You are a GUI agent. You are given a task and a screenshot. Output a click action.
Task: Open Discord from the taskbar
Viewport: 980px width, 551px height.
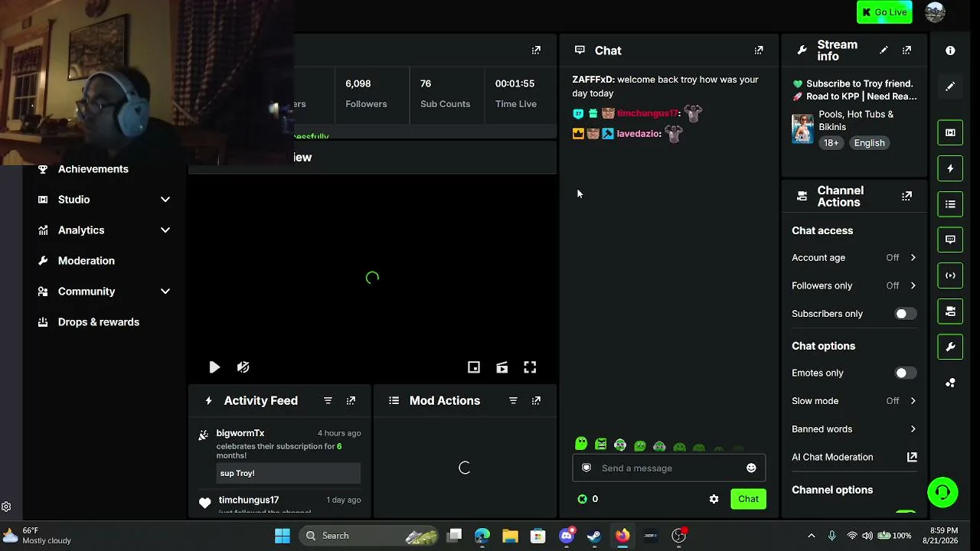(567, 536)
